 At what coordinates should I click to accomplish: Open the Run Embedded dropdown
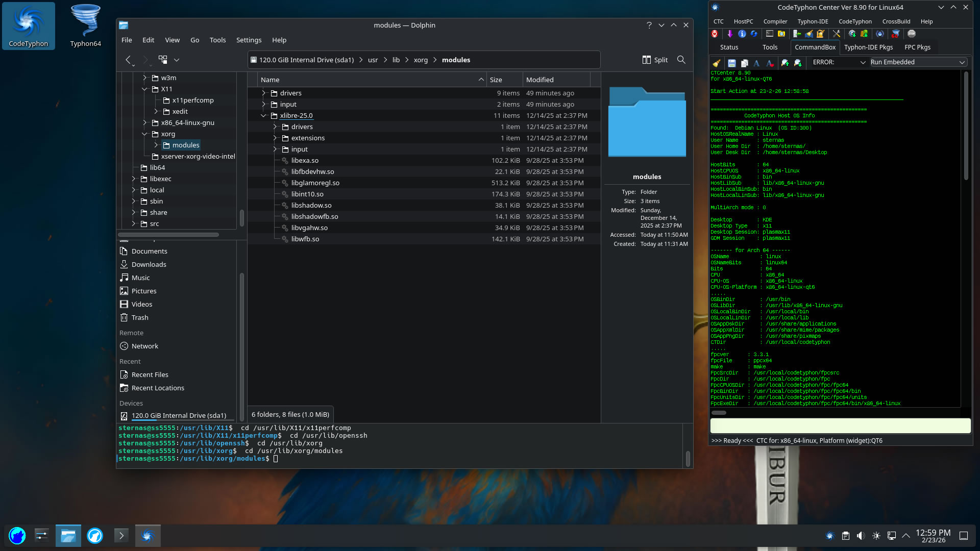pyautogui.click(x=917, y=62)
